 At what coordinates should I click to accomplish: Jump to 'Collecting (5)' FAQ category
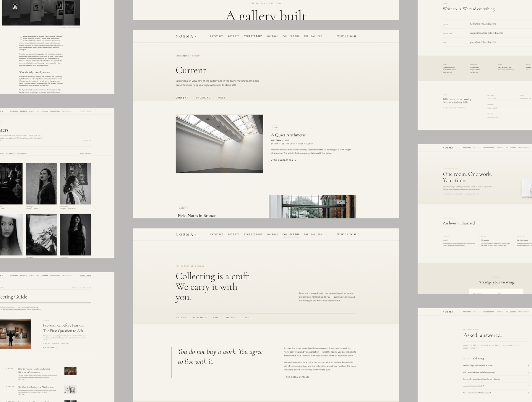(x=470, y=345)
